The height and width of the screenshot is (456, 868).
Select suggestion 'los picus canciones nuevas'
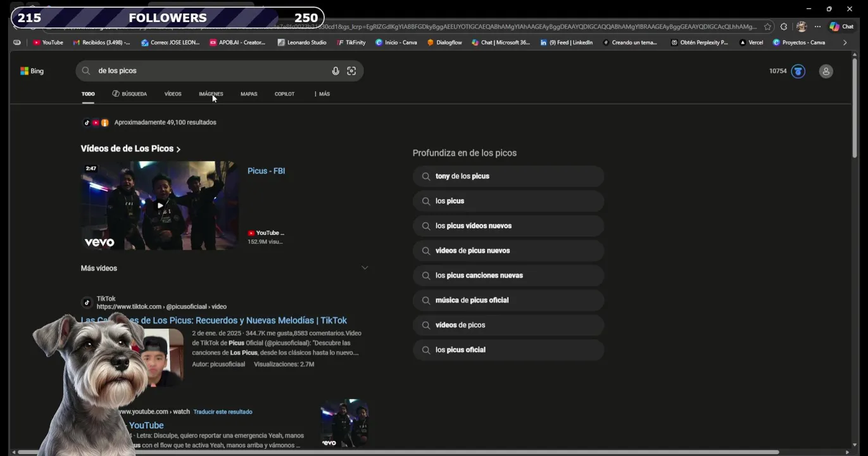point(508,275)
